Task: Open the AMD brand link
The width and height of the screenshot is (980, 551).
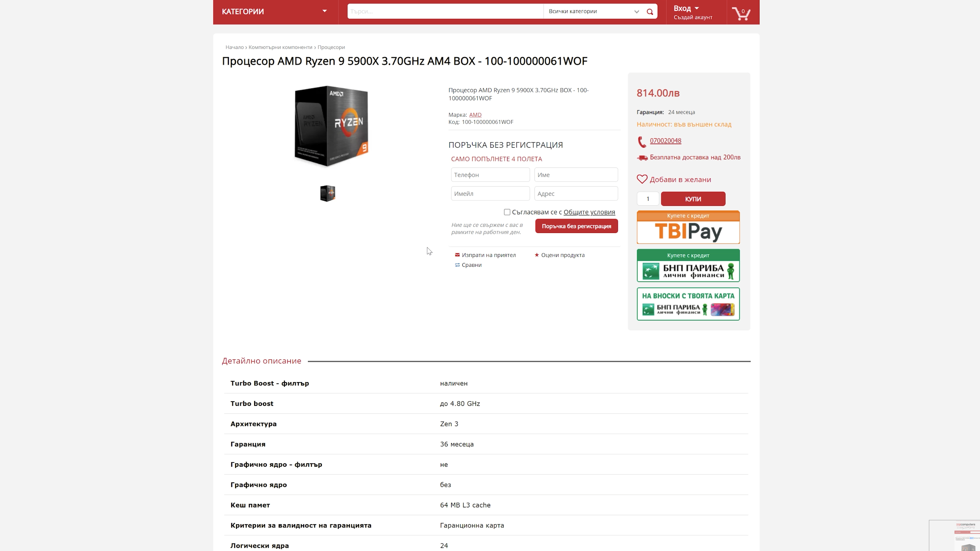Action: coord(475,115)
